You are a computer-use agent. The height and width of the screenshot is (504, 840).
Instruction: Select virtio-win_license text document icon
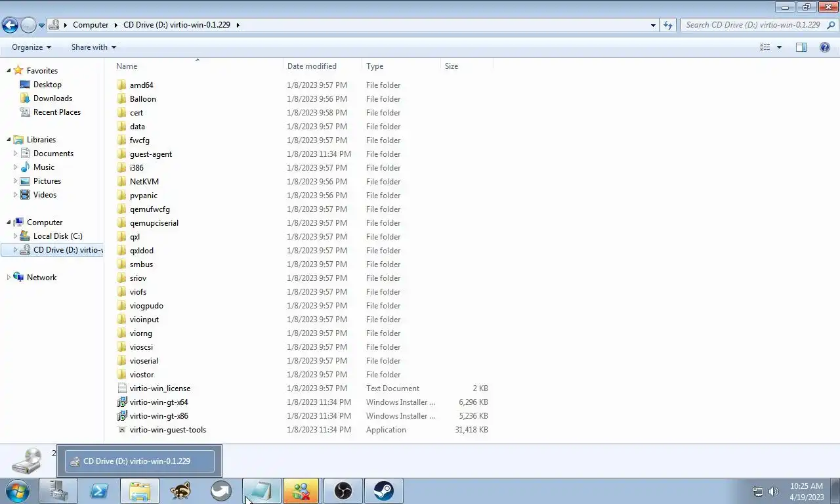121,388
